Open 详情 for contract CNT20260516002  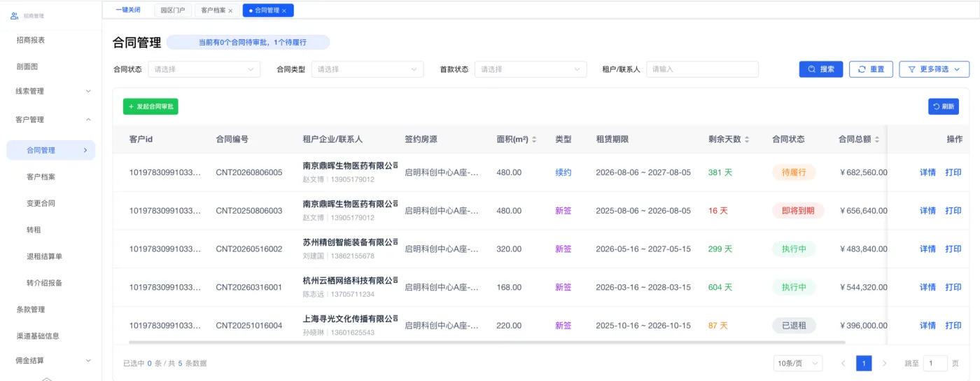pyautogui.click(x=927, y=249)
